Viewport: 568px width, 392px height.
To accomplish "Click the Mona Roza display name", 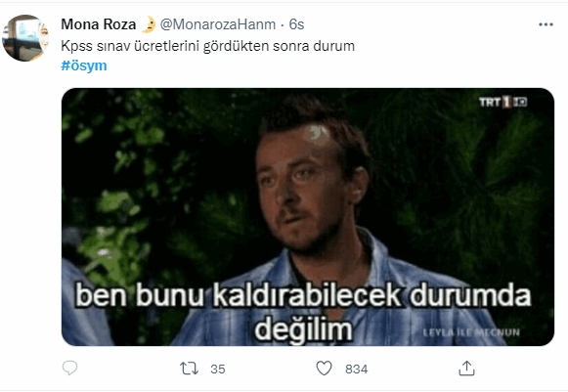I will 99,24.
